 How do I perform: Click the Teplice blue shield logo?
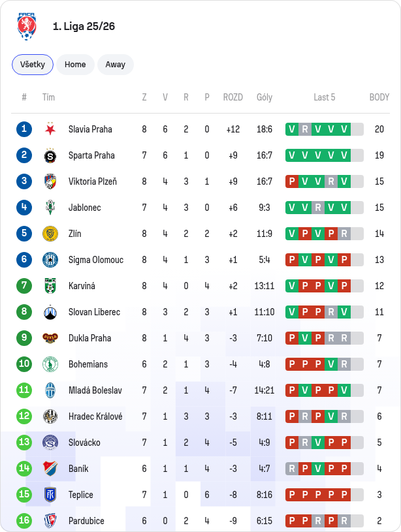50,495
